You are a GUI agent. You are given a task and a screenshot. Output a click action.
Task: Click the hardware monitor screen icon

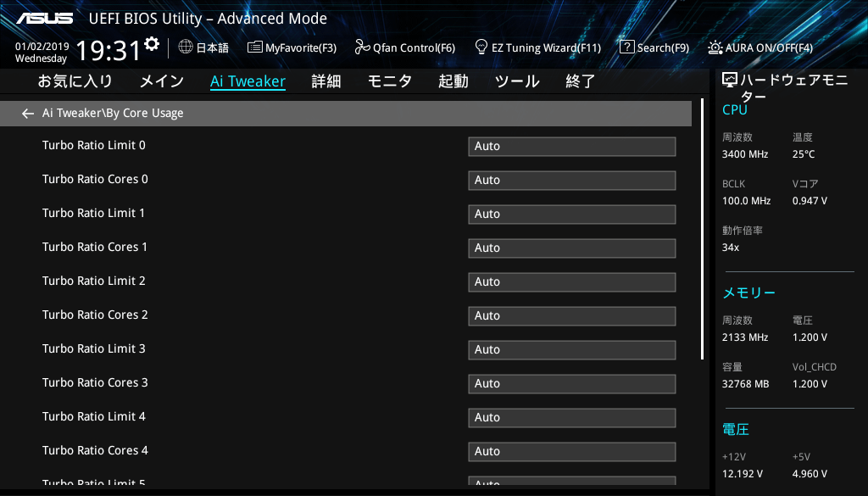[730, 81]
